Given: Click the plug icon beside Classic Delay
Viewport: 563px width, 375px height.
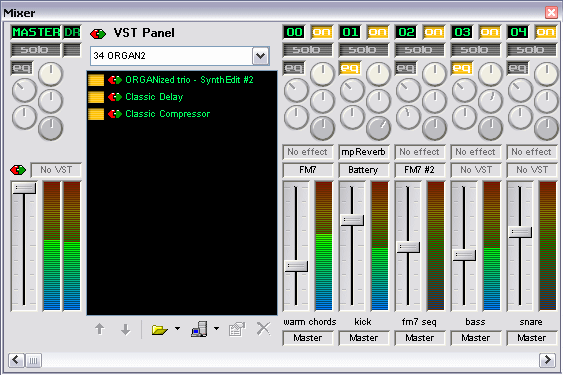Looking at the screenshot, I should coord(115,97).
